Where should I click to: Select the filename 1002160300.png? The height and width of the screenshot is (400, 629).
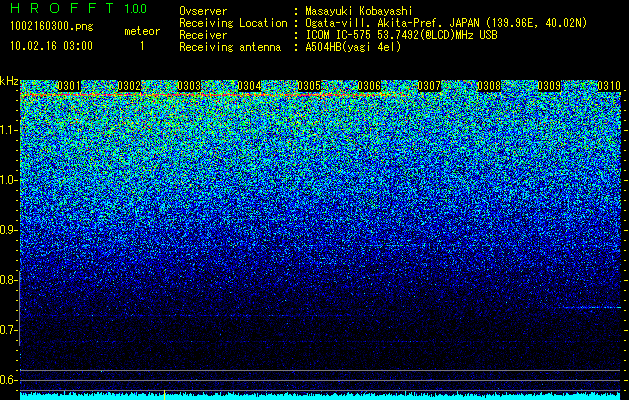(52, 27)
